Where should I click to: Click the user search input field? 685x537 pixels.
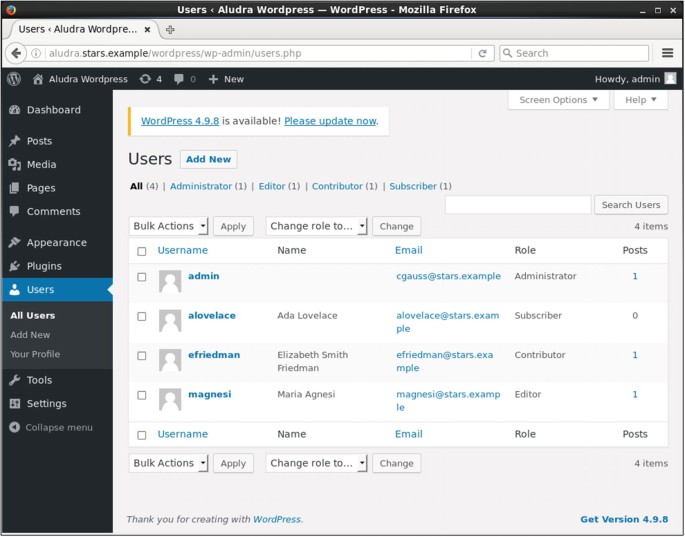pyautogui.click(x=518, y=205)
